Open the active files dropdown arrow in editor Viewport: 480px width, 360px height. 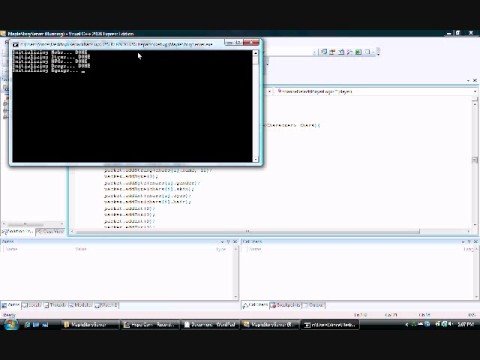(x=469, y=80)
